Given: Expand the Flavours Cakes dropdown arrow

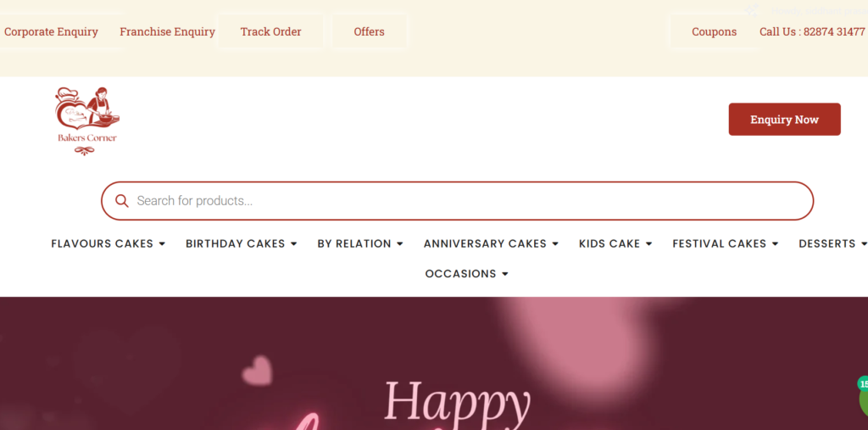Looking at the screenshot, I should [x=162, y=243].
